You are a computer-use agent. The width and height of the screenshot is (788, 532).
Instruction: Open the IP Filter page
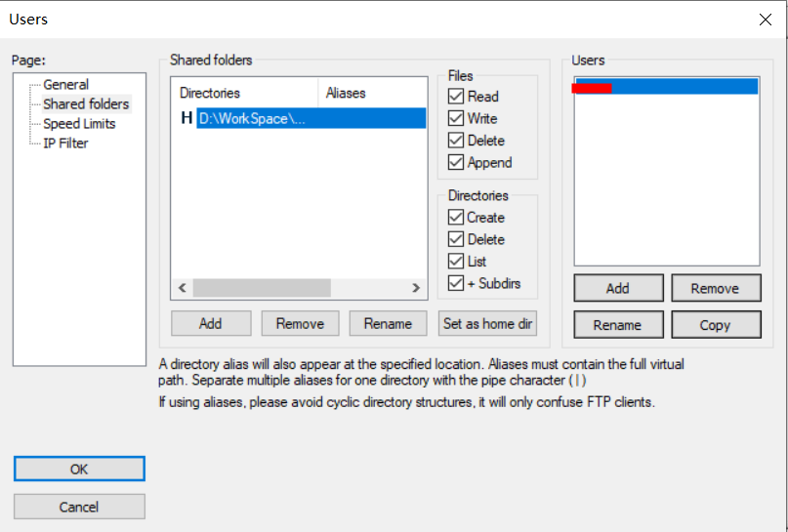click(x=65, y=143)
